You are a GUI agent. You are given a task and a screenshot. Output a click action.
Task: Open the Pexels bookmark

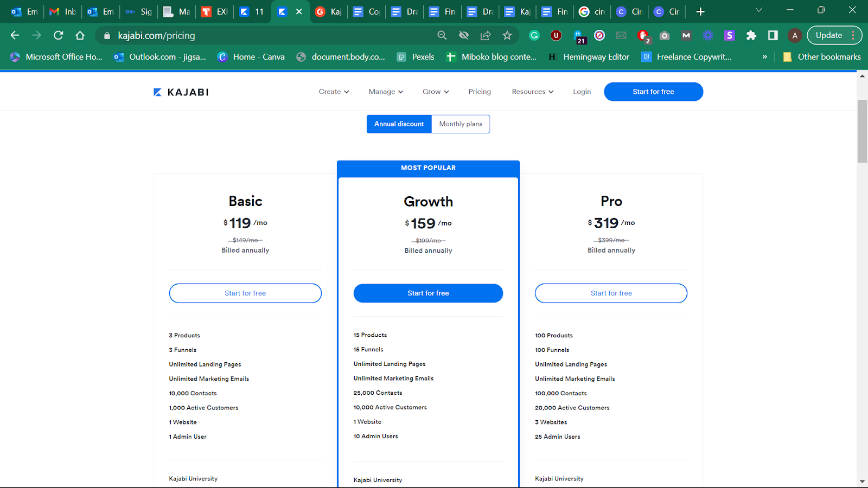click(416, 56)
